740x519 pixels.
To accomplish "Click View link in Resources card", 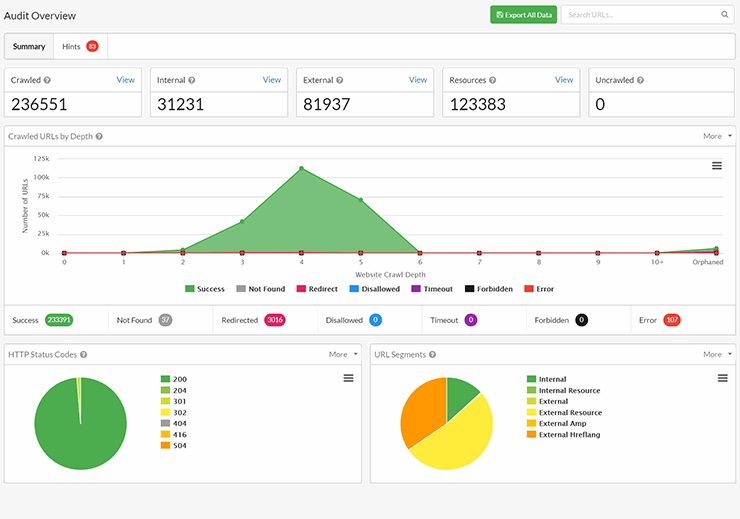I will [x=564, y=80].
